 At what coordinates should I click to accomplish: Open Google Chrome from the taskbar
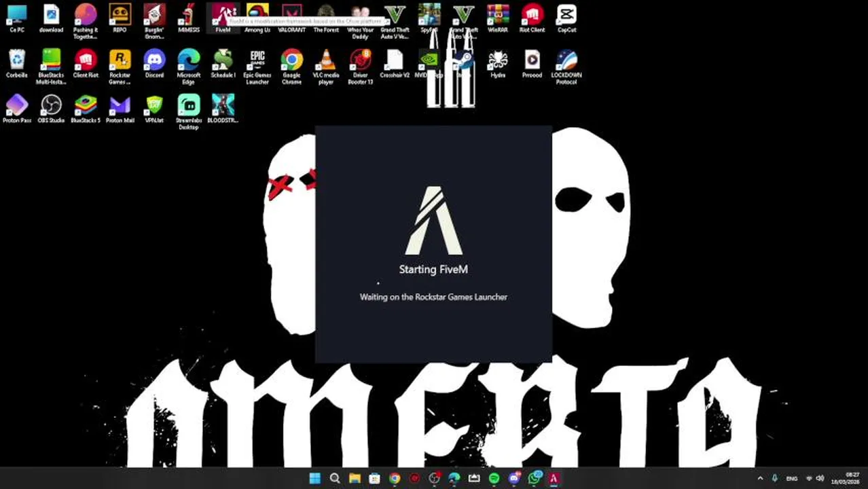[395, 479]
